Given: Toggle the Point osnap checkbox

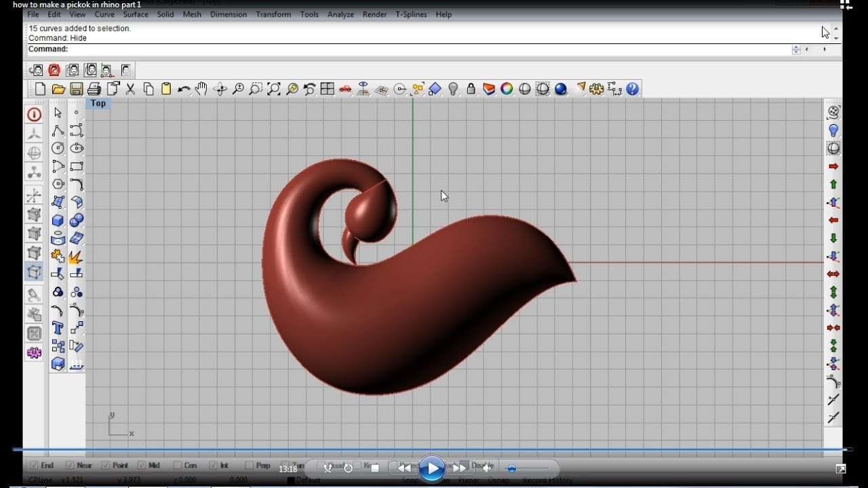Looking at the screenshot, I should [105, 466].
